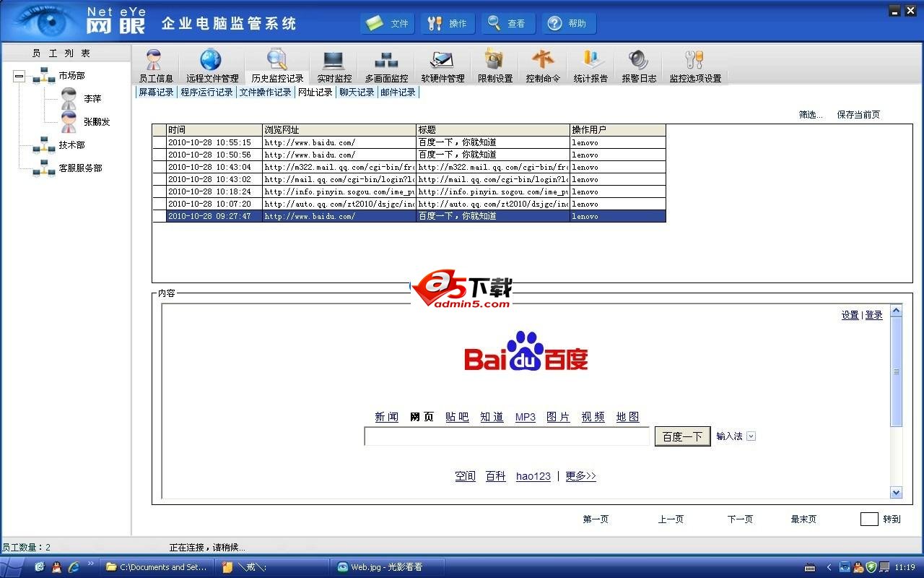Select the record at 2010-10-28 10:50:56

pyautogui.click(x=409, y=155)
